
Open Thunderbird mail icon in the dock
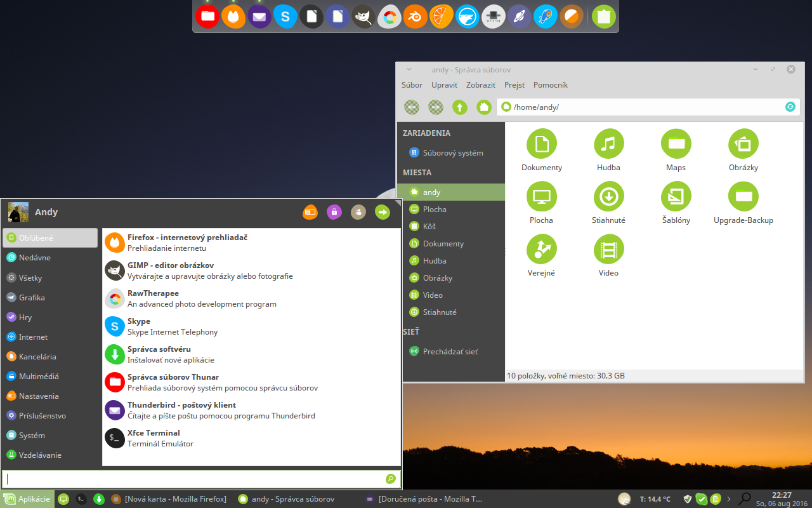point(259,17)
